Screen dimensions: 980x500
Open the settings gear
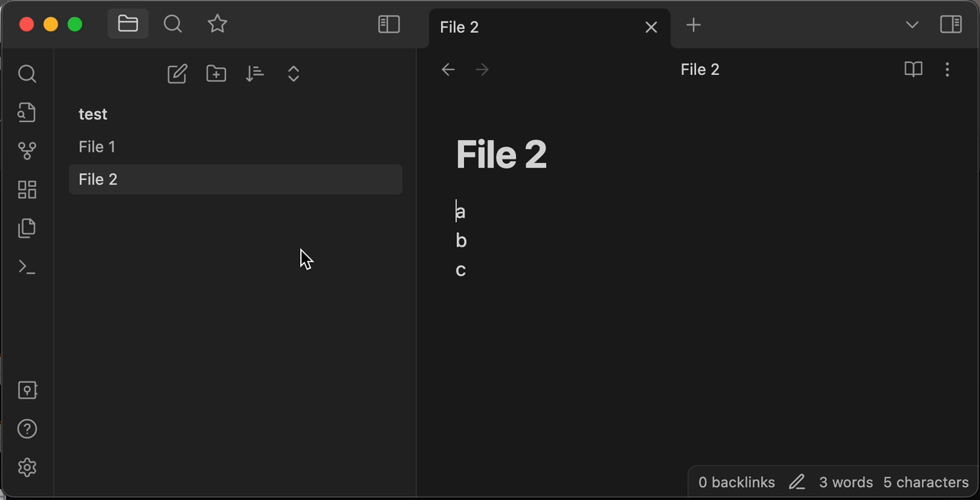click(x=27, y=467)
